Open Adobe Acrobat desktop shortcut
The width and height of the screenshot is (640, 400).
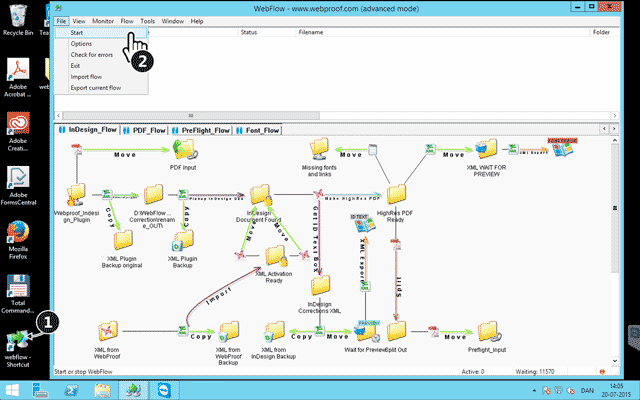pos(18,78)
